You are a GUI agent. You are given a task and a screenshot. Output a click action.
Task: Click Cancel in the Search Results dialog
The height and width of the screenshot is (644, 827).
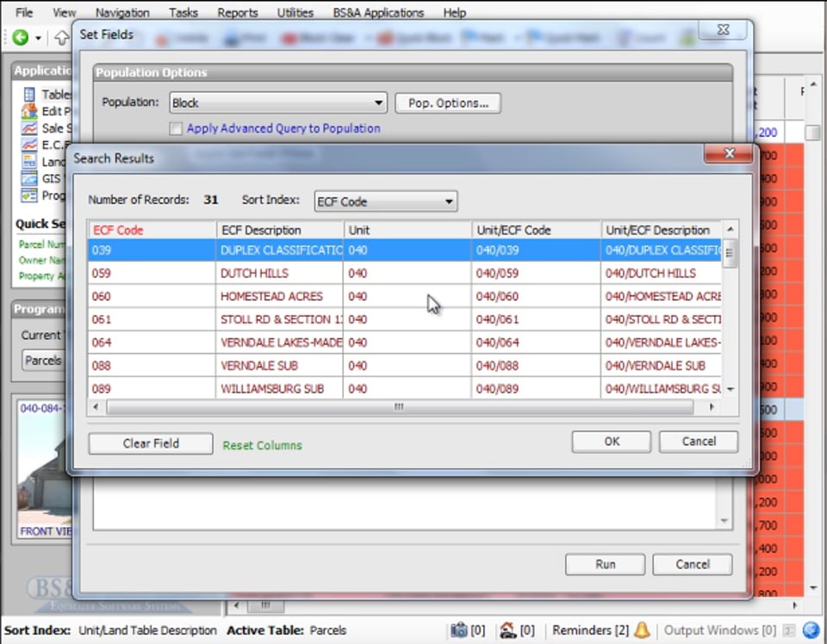(699, 442)
